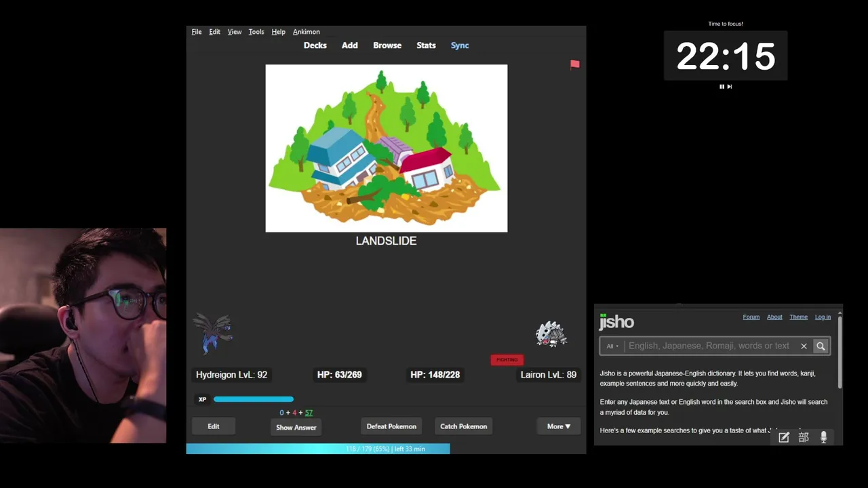This screenshot has height=488, width=868.
Task: Open the Theme link on Jisho
Action: (x=798, y=317)
